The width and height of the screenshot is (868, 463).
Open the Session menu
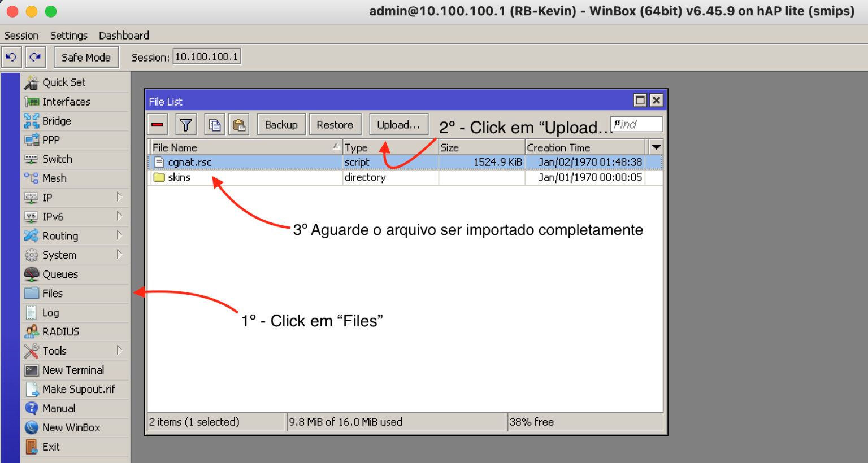pyautogui.click(x=21, y=35)
